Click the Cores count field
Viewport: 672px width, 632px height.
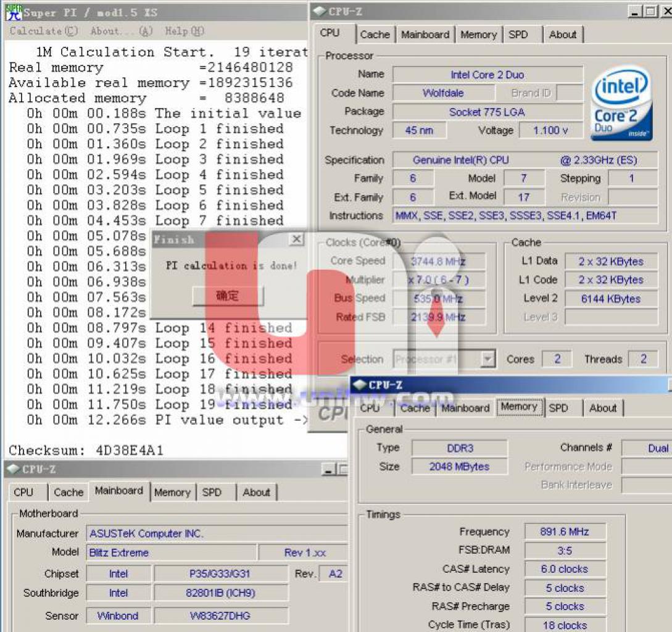click(x=557, y=359)
